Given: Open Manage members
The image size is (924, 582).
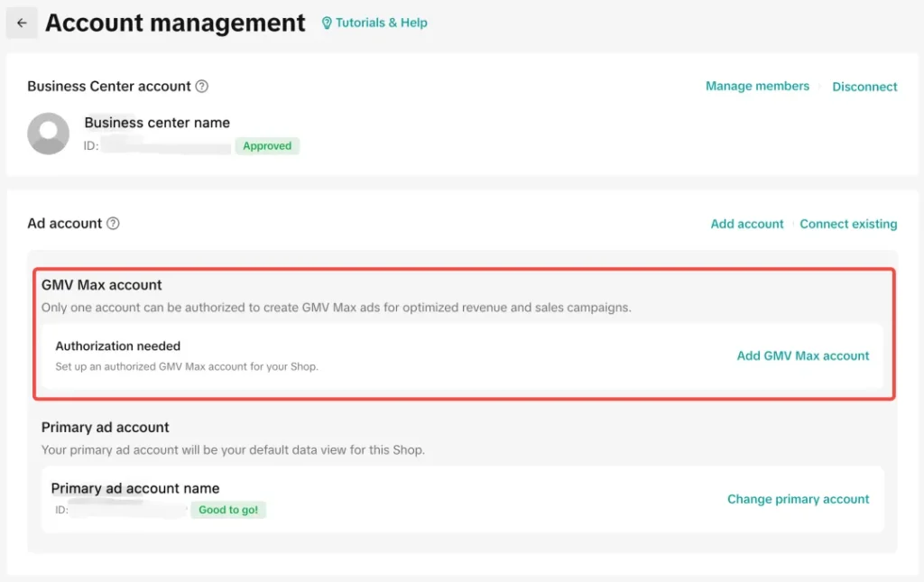Looking at the screenshot, I should pyautogui.click(x=757, y=86).
